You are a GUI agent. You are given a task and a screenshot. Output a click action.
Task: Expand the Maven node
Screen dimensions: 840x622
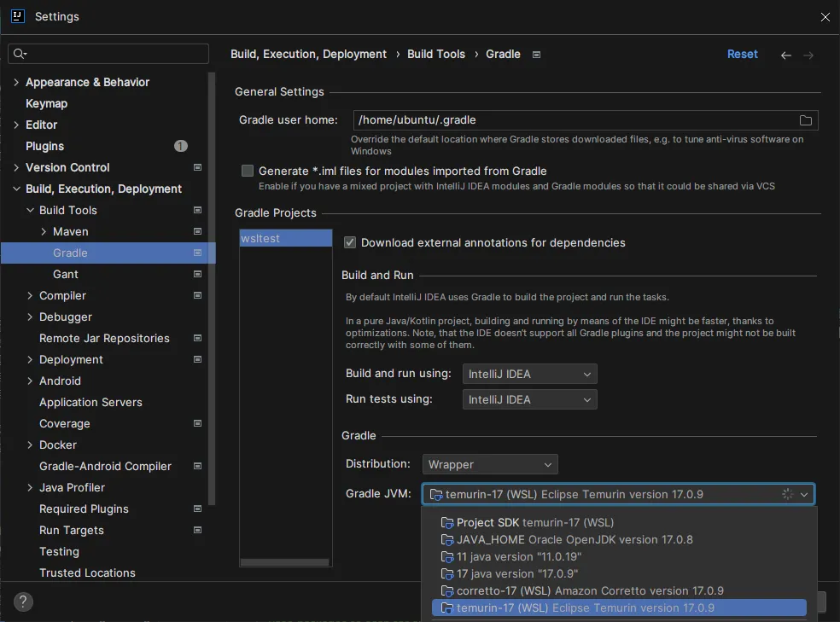tap(44, 232)
